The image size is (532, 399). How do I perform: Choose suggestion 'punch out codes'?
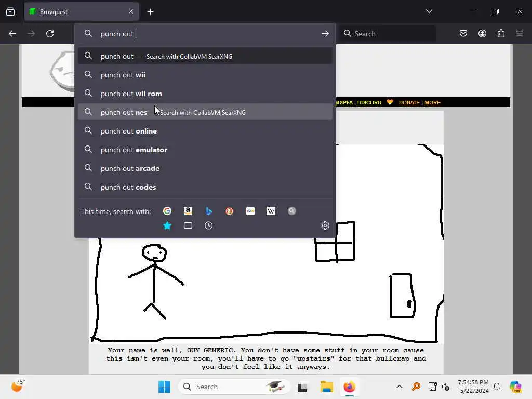coord(205,187)
